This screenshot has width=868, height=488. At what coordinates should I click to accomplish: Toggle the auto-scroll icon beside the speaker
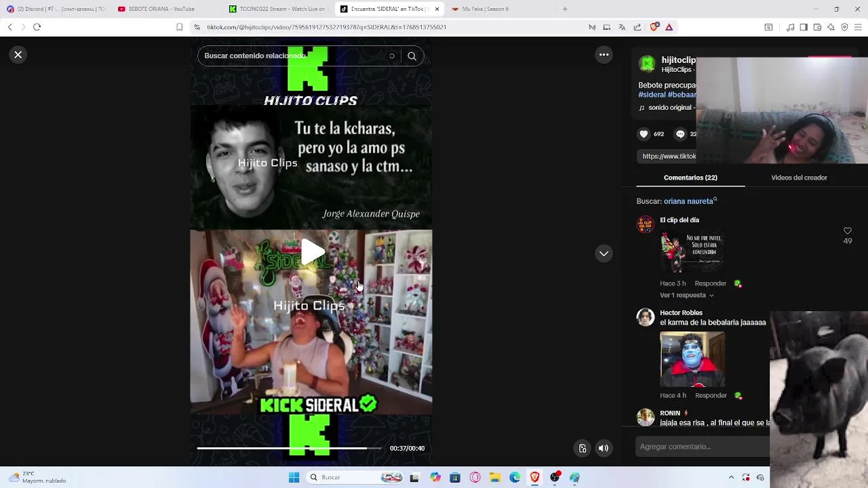[x=582, y=448]
